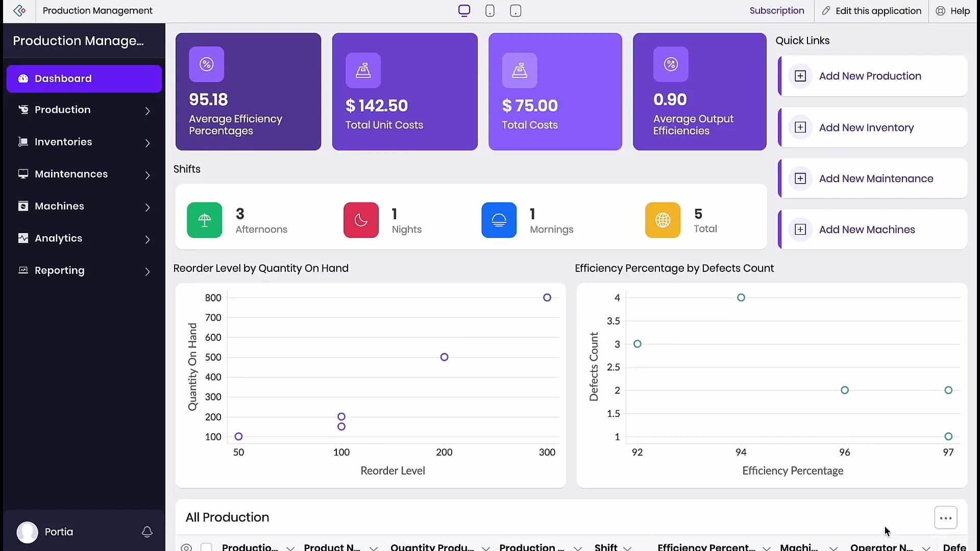Viewport: 980px width, 551px height.
Task: Click plus icon beside Add New Inventory
Action: (800, 127)
